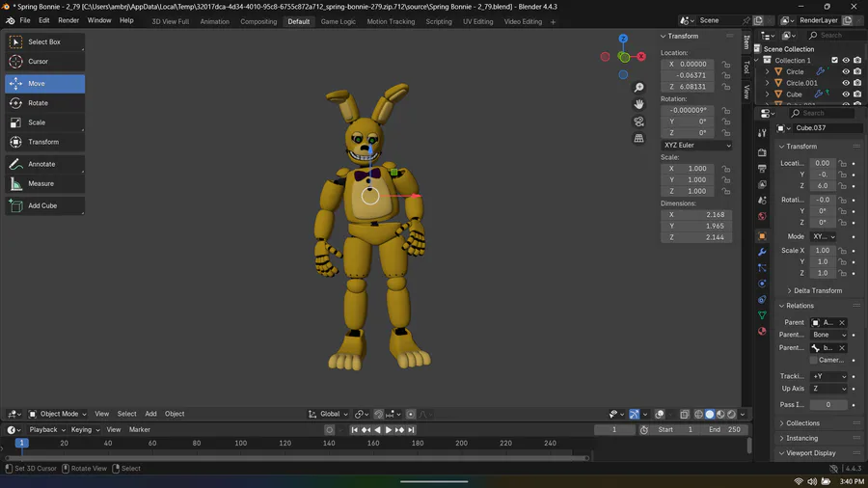
Task: Activate the Annotate tool
Action: point(44,164)
